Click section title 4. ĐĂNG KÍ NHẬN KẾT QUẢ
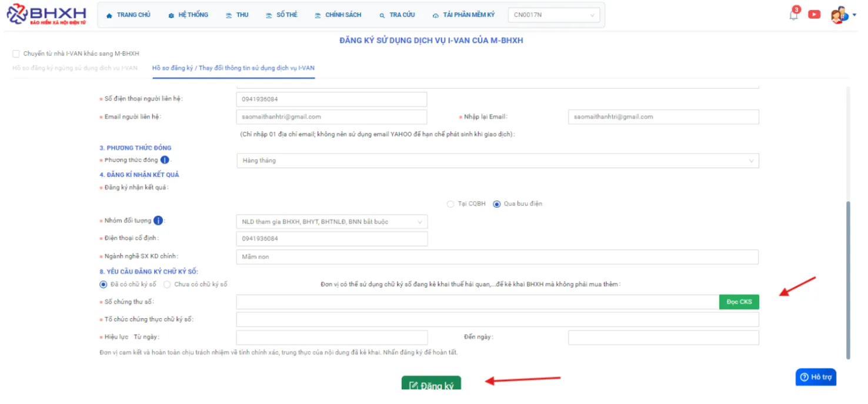868x404 pixels. tap(139, 175)
